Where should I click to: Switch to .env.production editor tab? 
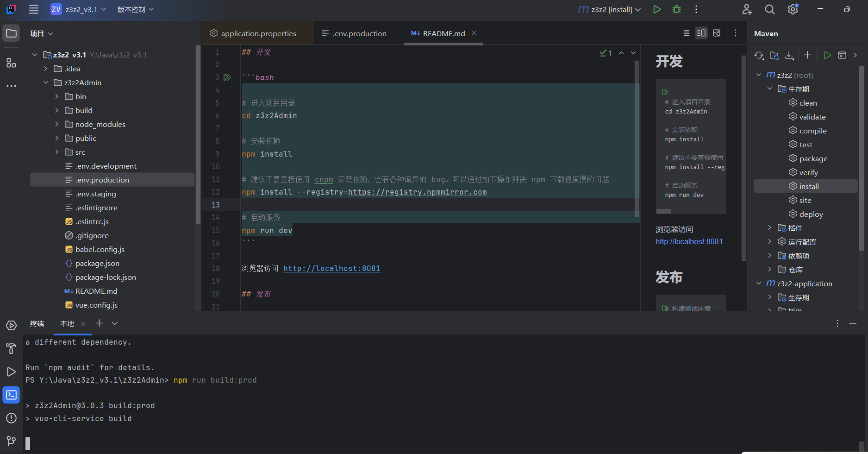(x=354, y=33)
